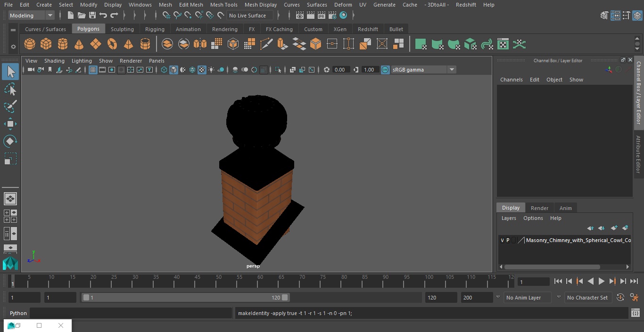Toggle layer visibility V box
This screenshot has height=332, width=644.
click(502, 240)
